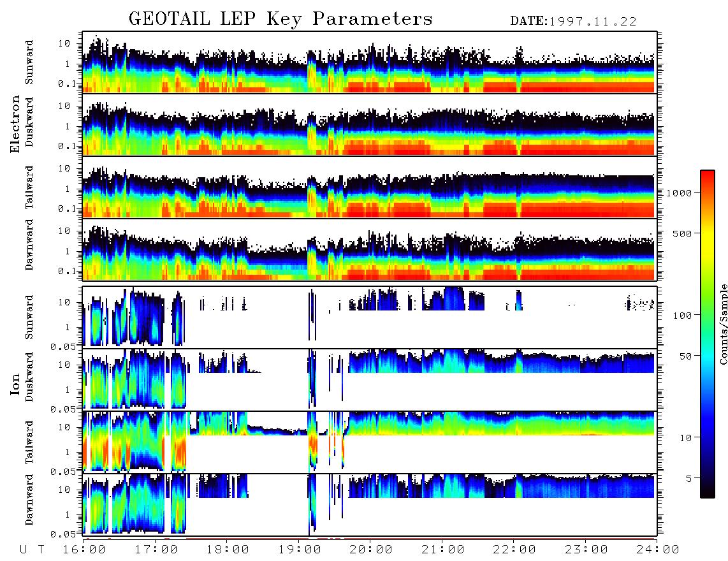Select the 1000 tick on the color bar
This screenshot has height=561, width=728.
coord(679,193)
